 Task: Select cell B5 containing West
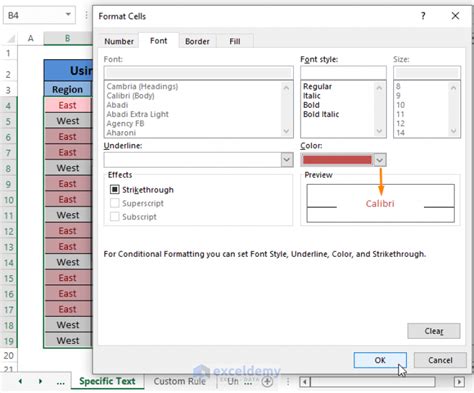pyautogui.click(x=68, y=121)
